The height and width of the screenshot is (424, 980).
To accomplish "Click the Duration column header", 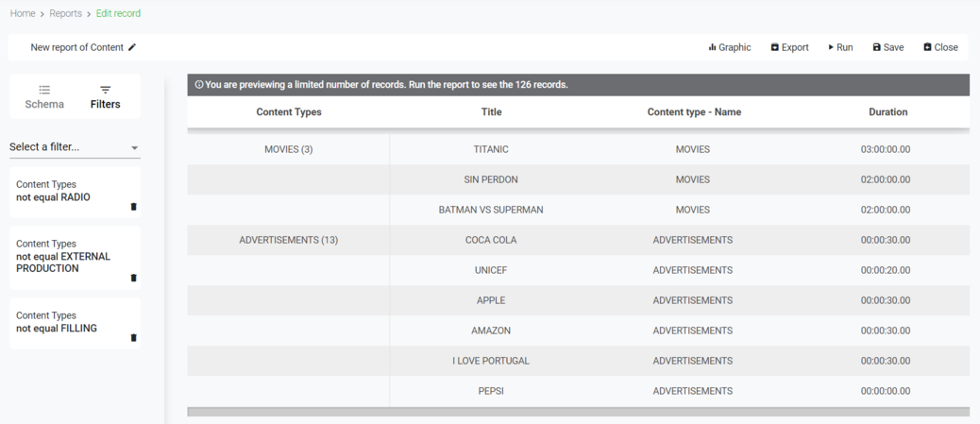I will (x=887, y=112).
